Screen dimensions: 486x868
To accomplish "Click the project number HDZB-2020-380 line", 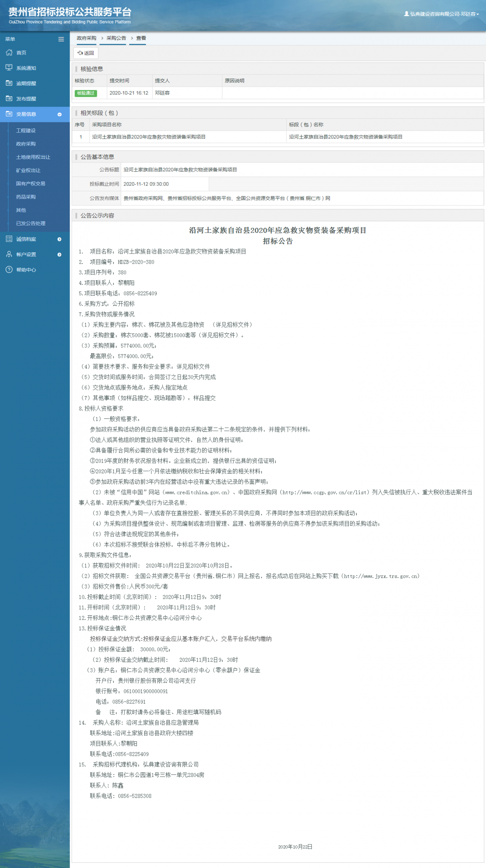I will click(x=117, y=262).
